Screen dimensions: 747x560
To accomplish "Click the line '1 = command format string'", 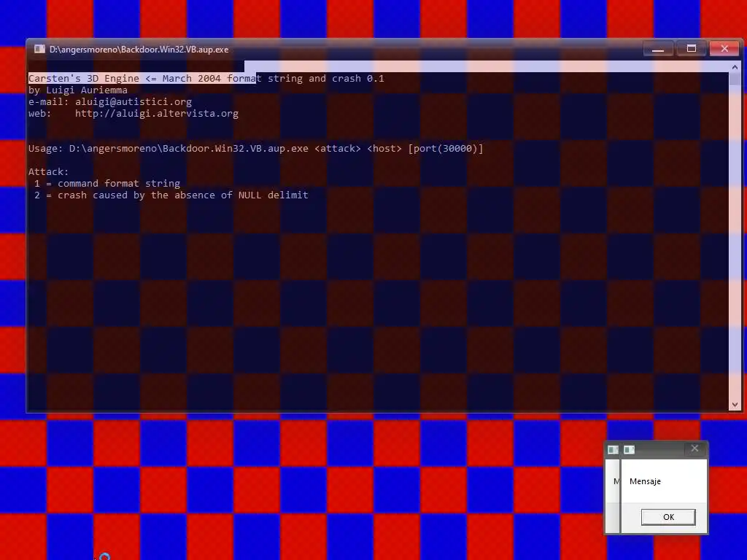I will 107,183.
